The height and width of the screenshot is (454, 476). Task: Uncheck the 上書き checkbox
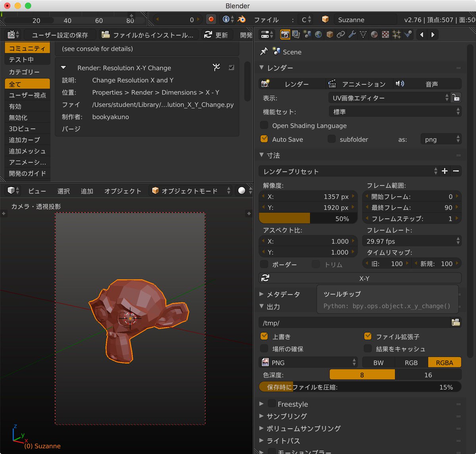(264, 336)
